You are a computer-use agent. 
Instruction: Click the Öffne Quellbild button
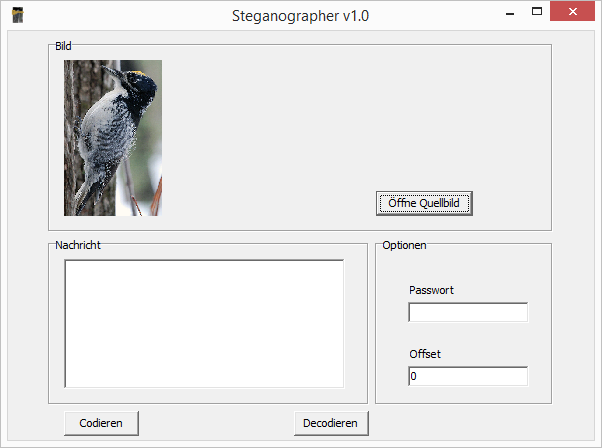coord(424,203)
